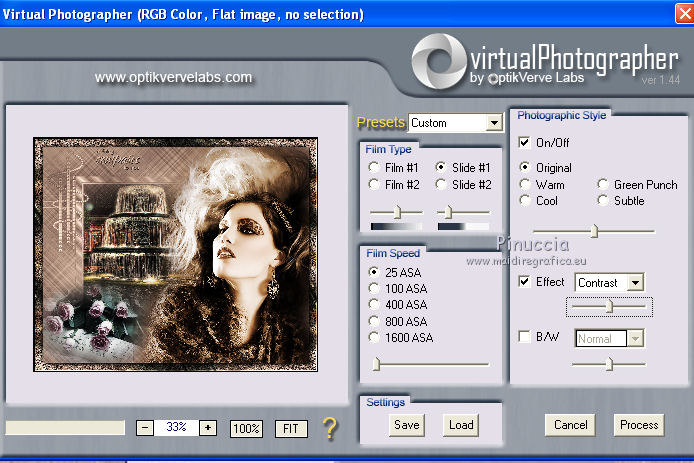Select Slide #2 film type

pos(440,184)
